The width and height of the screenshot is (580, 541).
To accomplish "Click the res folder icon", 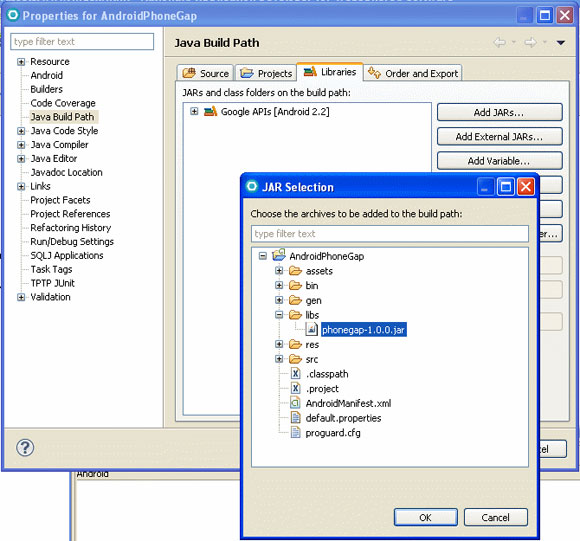I will click(295, 344).
